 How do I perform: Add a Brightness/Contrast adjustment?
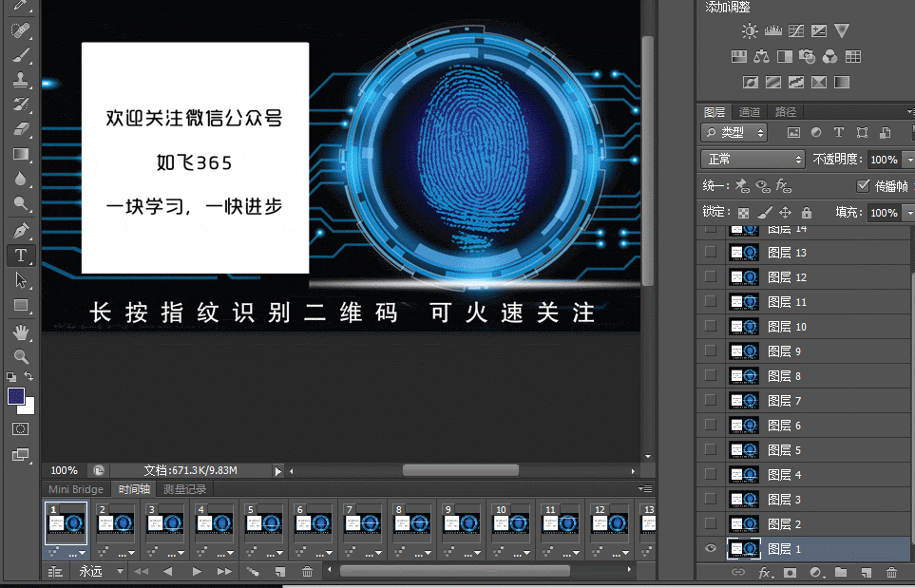(x=751, y=31)
